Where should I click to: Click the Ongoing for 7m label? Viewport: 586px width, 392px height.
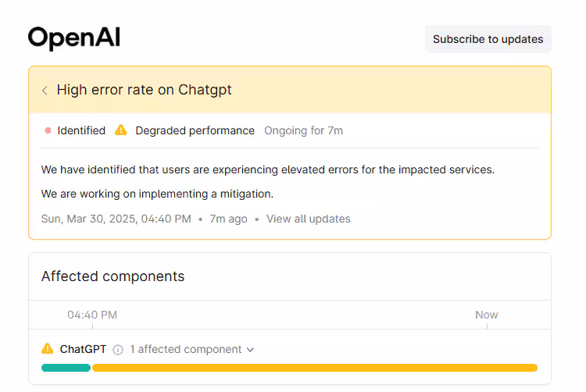coord(303,130)
